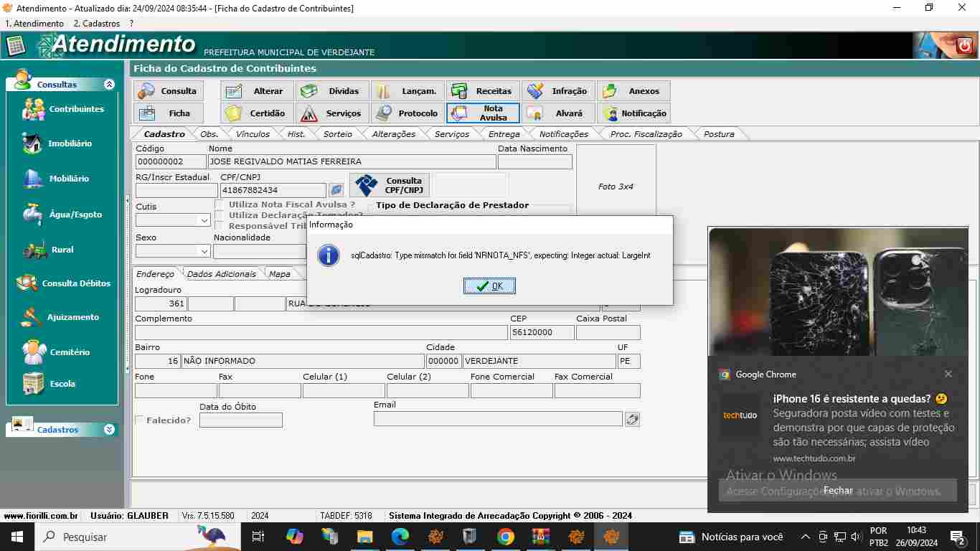
Task: Open the Sexo dropdown
Action: [204, 251]
